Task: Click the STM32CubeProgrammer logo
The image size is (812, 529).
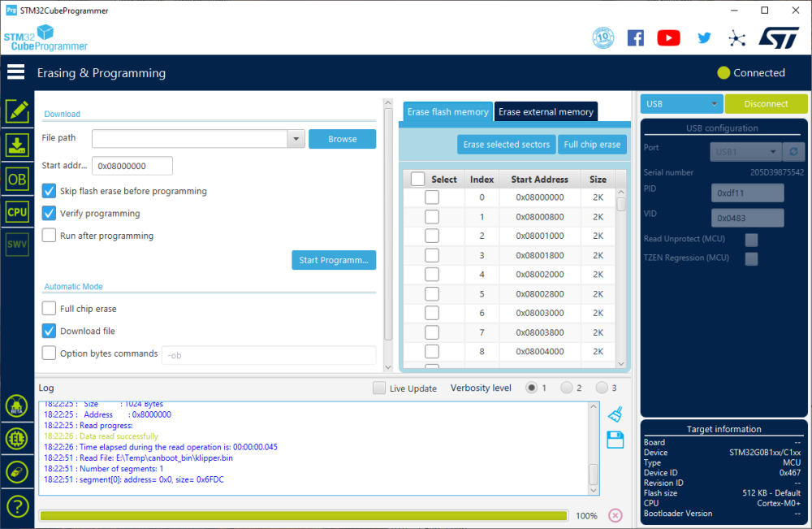Action: [x=45, y=38]
